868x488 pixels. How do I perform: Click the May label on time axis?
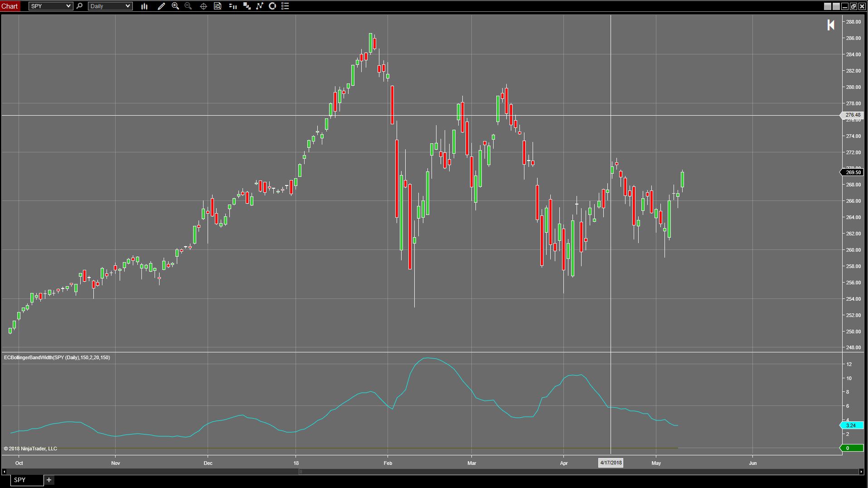[656, 463]
